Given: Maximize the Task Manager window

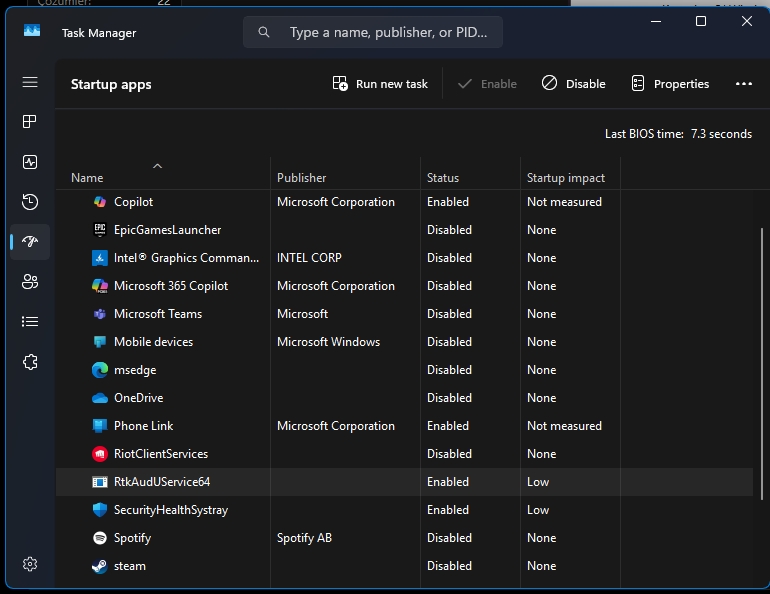Looking at the screenshot, I should [701, 21].
